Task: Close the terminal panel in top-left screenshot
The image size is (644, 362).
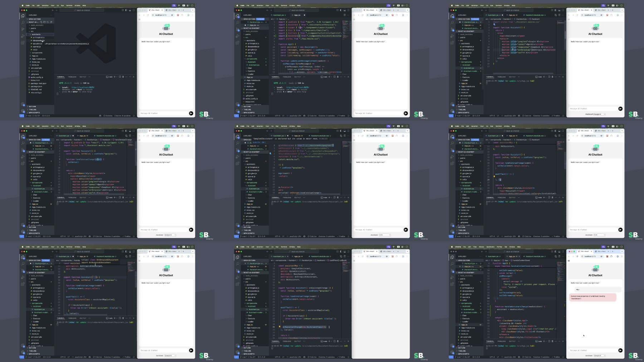Action: point(134,77)
